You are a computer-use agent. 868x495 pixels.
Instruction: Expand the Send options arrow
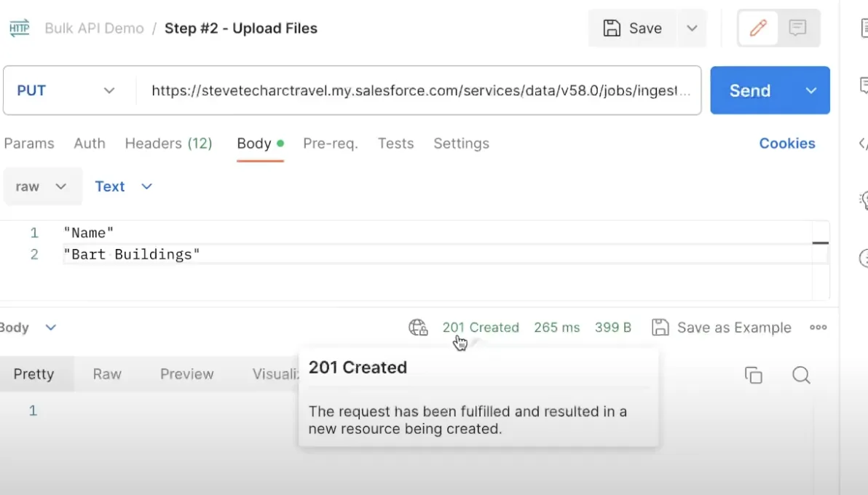pyautogui.click(x=811, y=90)
